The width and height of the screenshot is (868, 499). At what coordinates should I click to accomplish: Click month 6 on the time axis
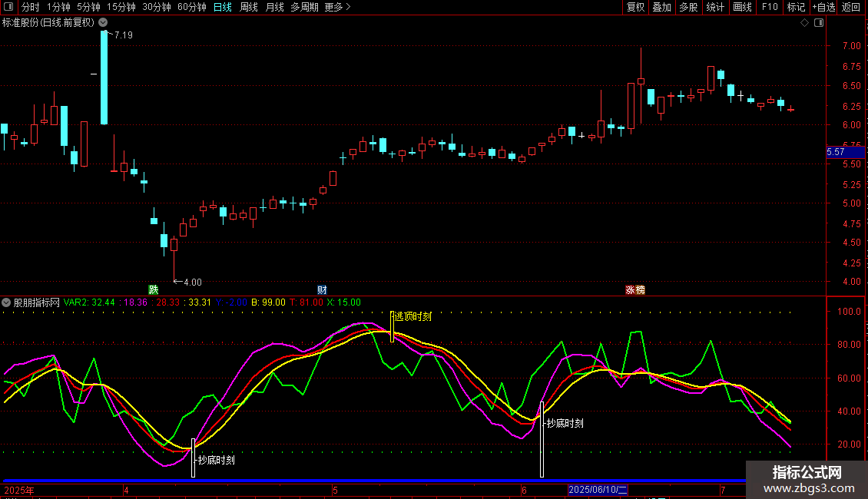(x=524, y=490)
